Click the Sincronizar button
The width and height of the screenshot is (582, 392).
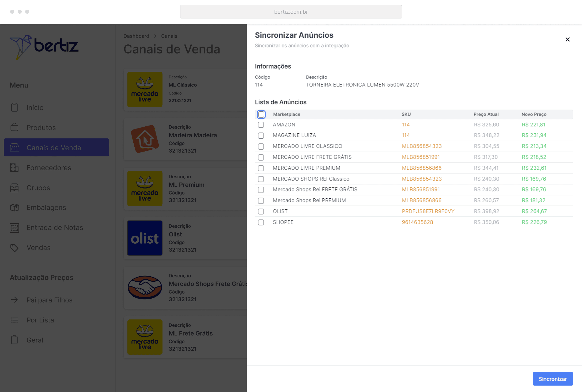point(553,379)
